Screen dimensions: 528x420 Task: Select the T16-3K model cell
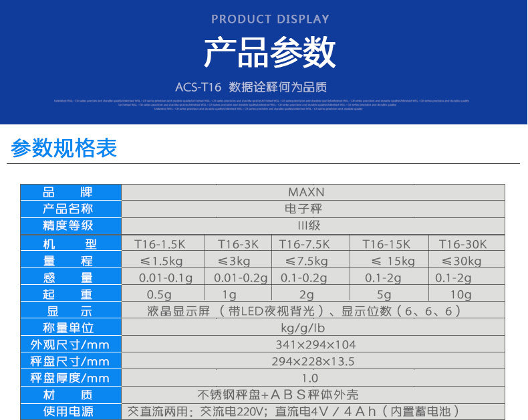[x=238, y=243]
